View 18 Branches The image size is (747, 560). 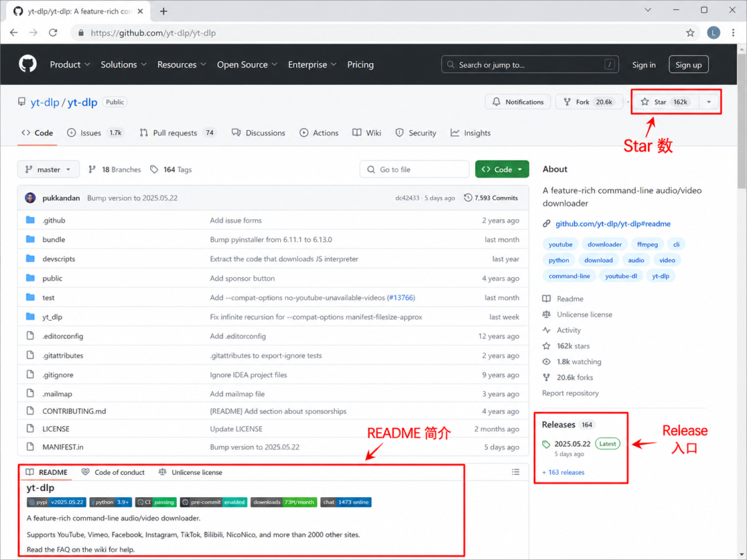115,169
